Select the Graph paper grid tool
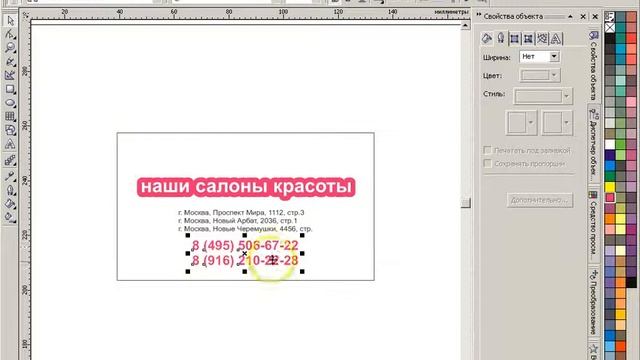This screenshot has height=360, width=640. (10, 117)
